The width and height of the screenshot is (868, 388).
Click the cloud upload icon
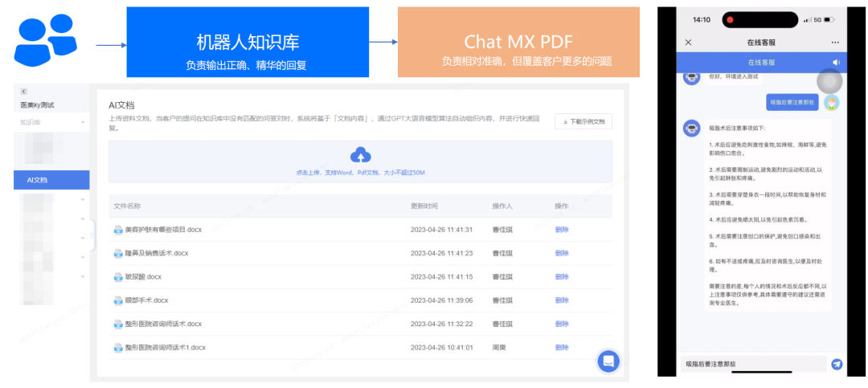(360, 154)
